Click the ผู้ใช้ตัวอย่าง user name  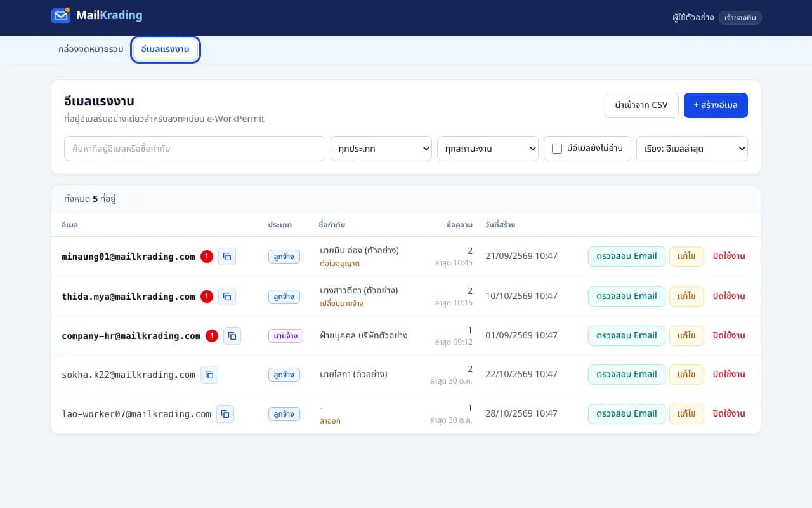click(x=693, y=18)
